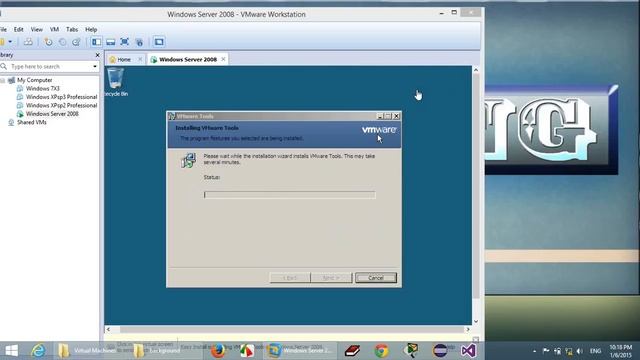640x360 pixels.
Task: Launch Internet Explorer from taskbar
Action: [x=38, y=351]
